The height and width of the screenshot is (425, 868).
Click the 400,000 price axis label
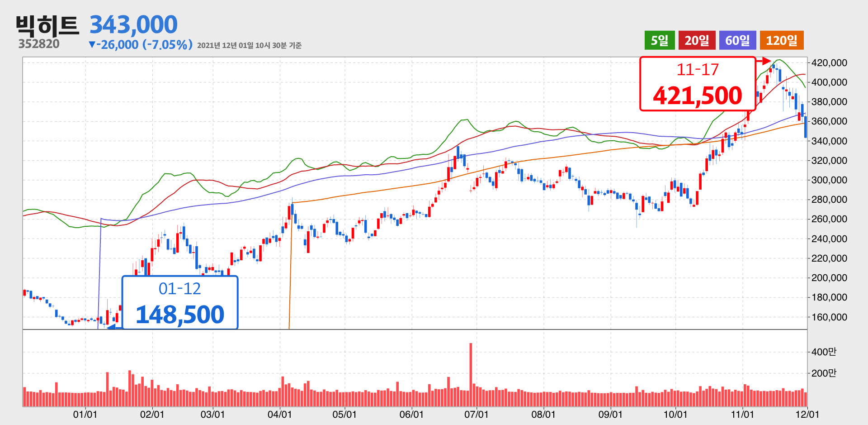click(x=829, y=82)
